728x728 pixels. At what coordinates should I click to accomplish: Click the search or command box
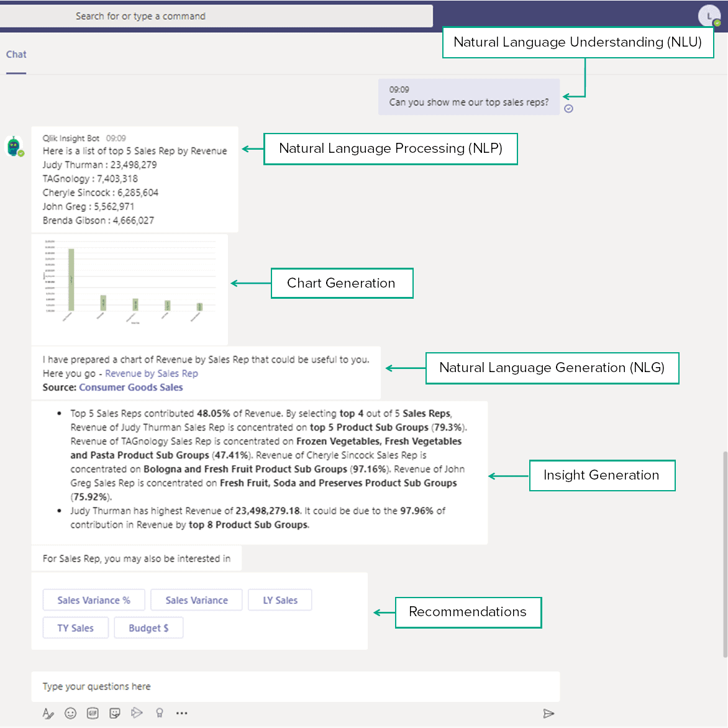216,16
